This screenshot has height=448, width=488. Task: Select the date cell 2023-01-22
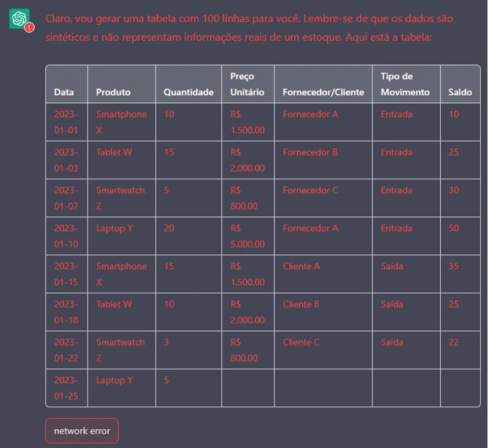click(66, 350)
